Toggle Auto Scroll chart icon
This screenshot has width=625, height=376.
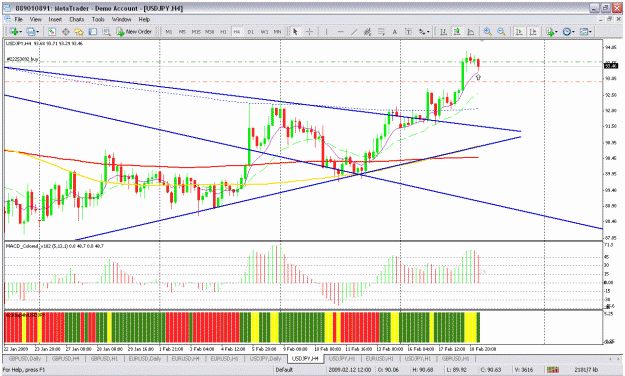click(x=519, y=31)
